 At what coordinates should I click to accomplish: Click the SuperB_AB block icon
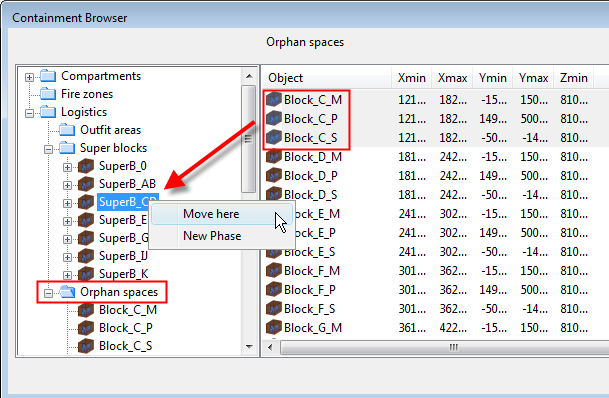coord(86,184)
